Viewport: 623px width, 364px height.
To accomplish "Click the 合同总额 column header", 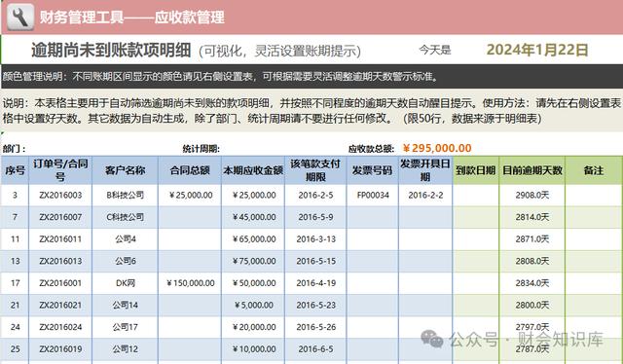I will tap(190, 170).
